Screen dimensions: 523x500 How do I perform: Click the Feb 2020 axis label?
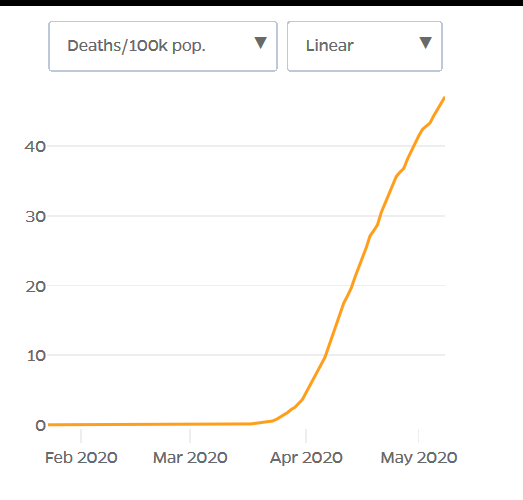(81, 457)
